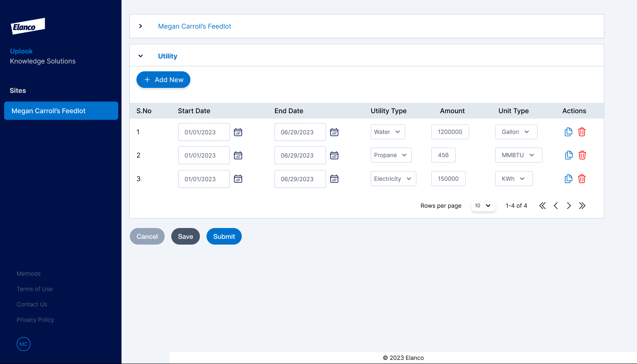
Task: Delete the Electricity utility row
Action: click(582, 179)
